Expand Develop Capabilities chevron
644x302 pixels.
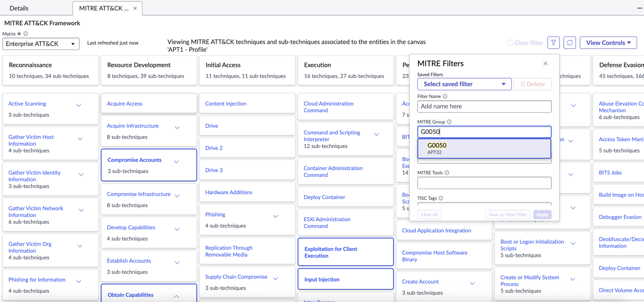[x=177, y=229]
